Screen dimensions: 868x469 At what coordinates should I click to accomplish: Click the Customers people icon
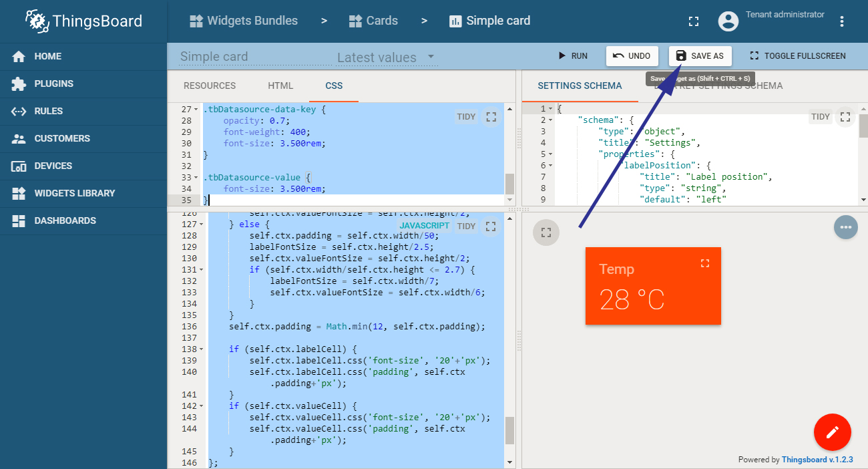(19, 139)
